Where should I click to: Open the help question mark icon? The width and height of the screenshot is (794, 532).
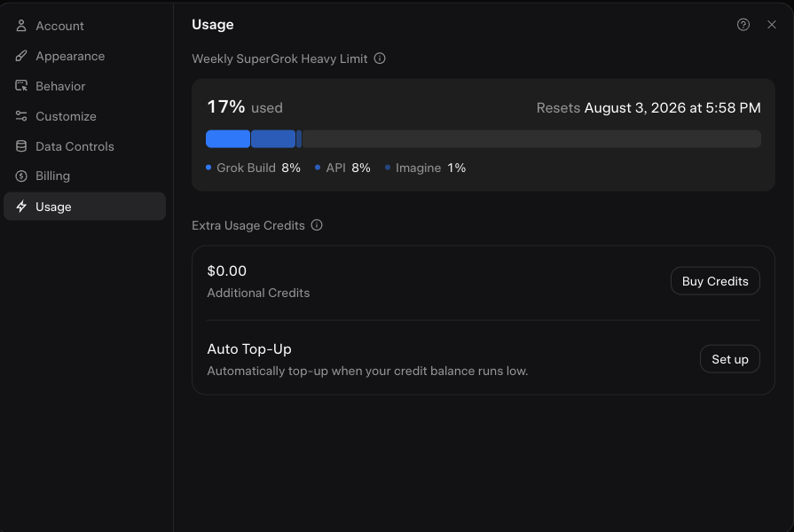point(743,25)
